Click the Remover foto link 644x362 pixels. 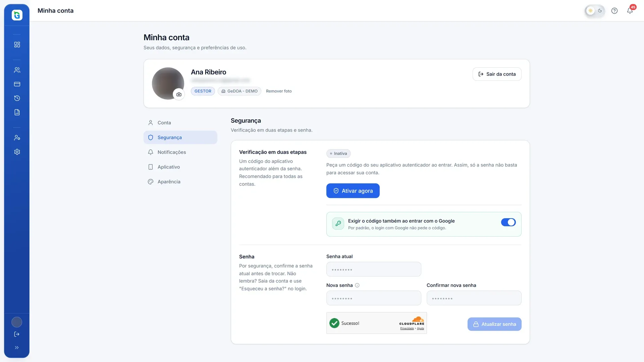click(279, 91)
